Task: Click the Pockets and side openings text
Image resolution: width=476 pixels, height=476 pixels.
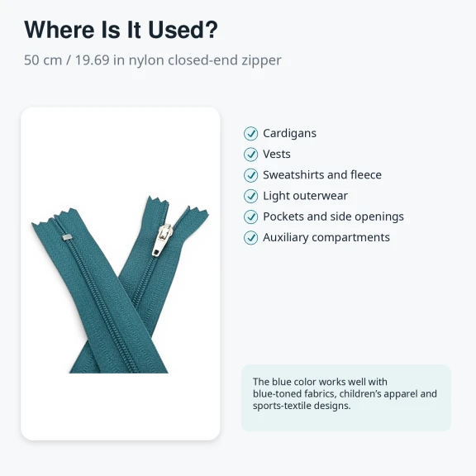Action: click(x=333, y=217)
